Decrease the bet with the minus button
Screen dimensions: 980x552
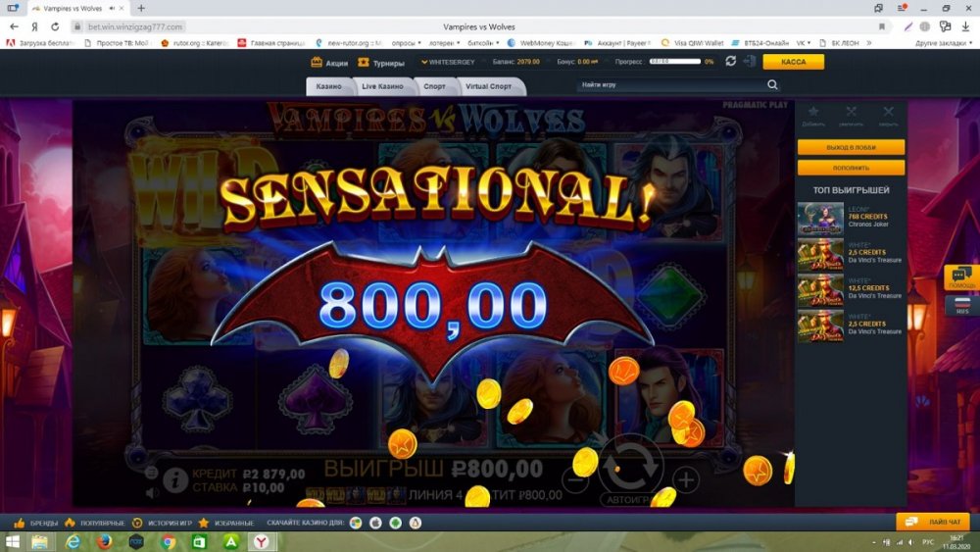tap(575, 479)
